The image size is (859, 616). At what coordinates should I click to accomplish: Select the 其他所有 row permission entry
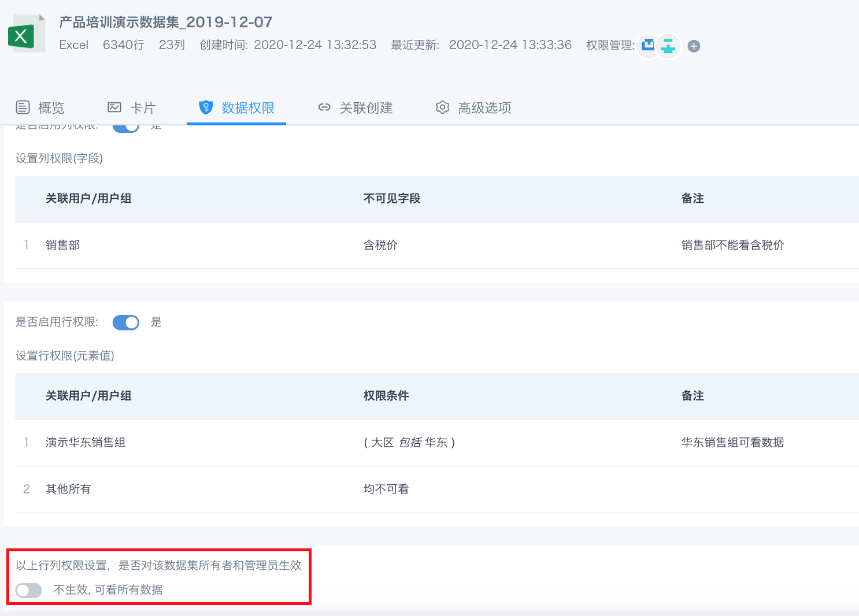[68, 489]
